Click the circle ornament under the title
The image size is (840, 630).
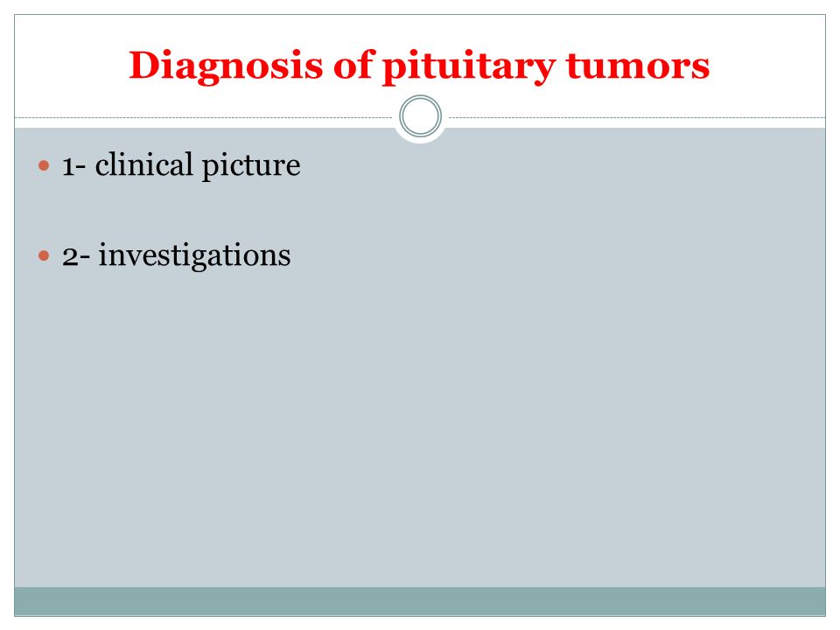(421, 116)
